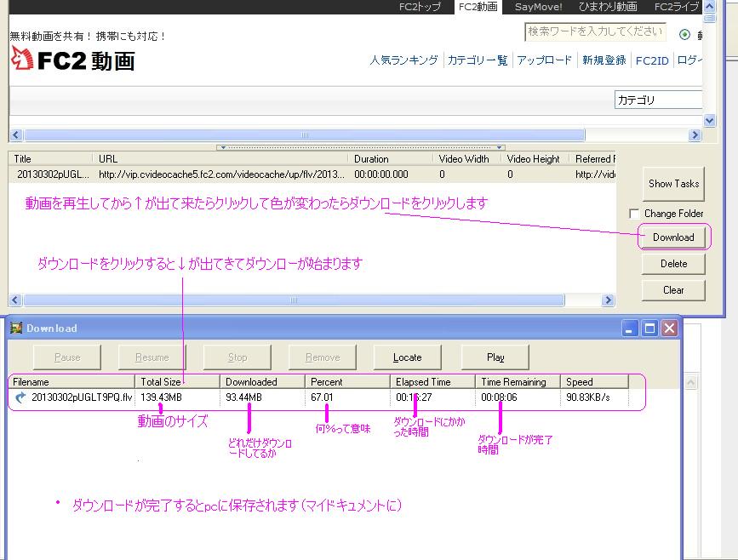Screen dimensions: 738x560
Task: Click the Download button
Action: pos(673,237)
